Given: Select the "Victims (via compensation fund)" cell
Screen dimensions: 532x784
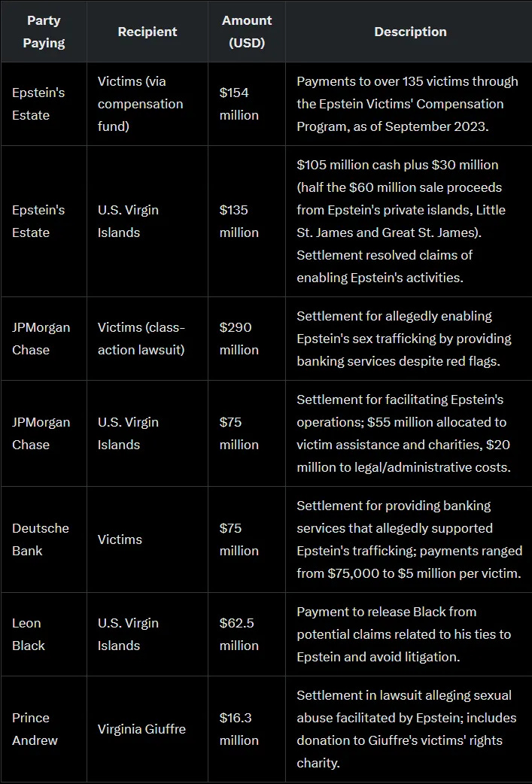Looking at the screenshot, I should coord(140,104).
